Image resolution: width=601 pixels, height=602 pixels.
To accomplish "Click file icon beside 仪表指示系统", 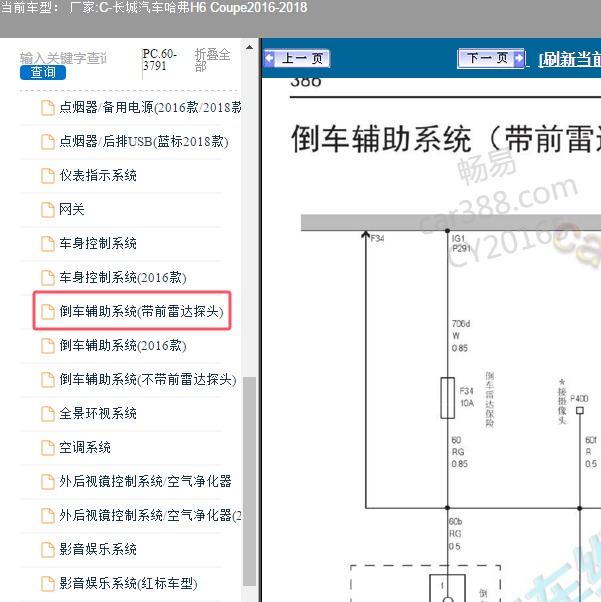I will (x=48, y=176).
